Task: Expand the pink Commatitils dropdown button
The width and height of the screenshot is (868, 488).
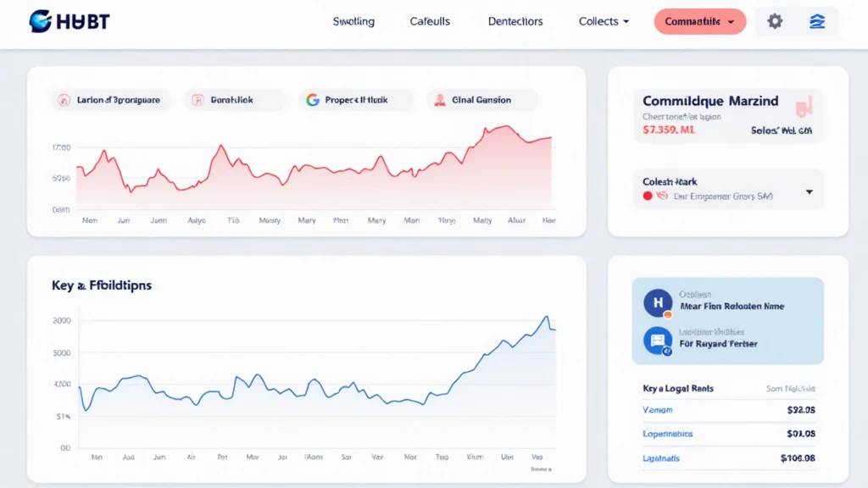Action: (699, 22)
